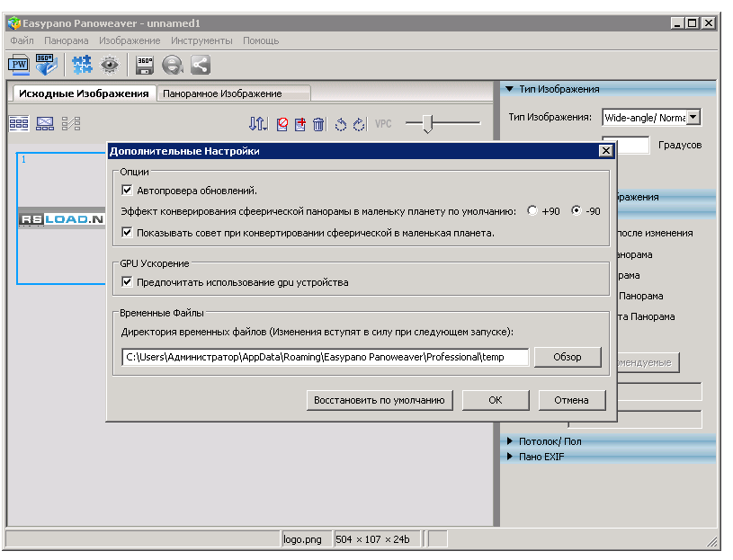Expand the Пано EXIF section
The image size is (733, 560).
[x=510, y=457]
